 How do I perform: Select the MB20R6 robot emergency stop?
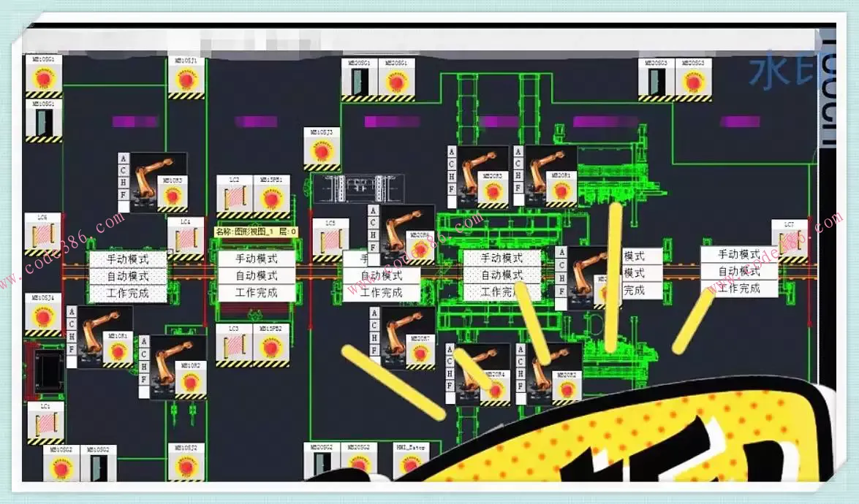pyautogui.click(x=420, y=248)
